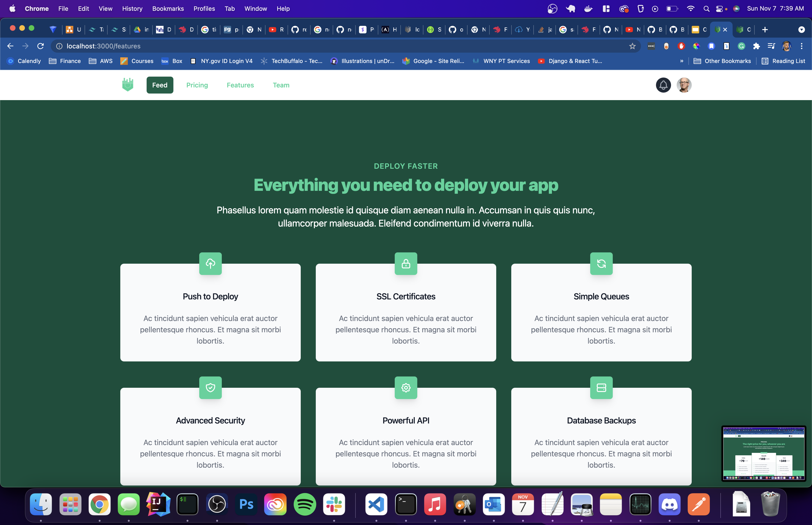Viewport: 812px width, 525px height.
Task: Open the Wi-Fi status menu
Action: click(690, 9)
